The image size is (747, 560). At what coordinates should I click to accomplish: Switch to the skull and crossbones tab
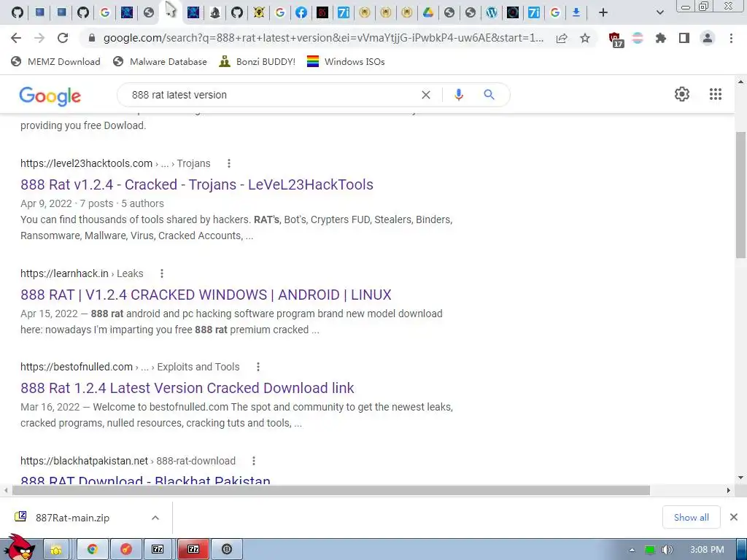(259, 12)
